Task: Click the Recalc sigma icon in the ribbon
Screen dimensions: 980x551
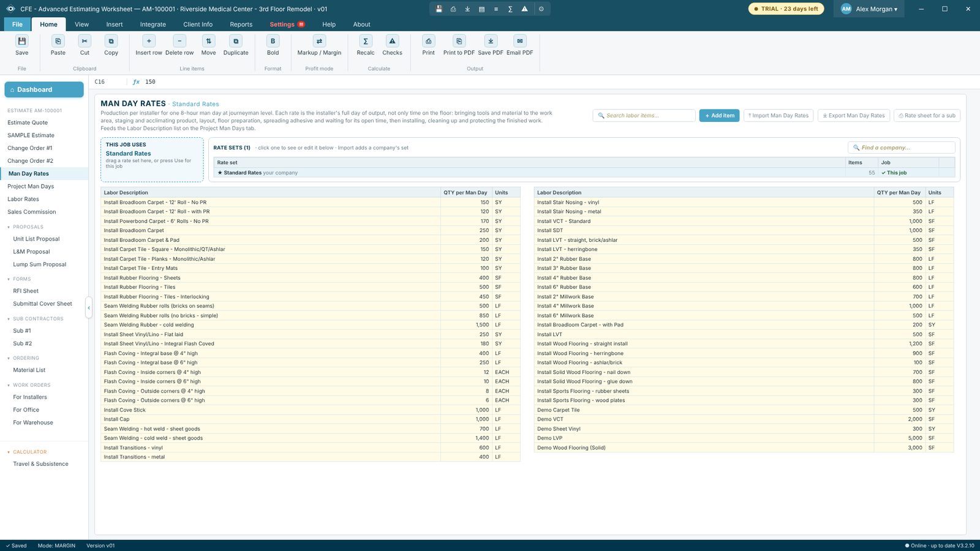Action: 366,41
